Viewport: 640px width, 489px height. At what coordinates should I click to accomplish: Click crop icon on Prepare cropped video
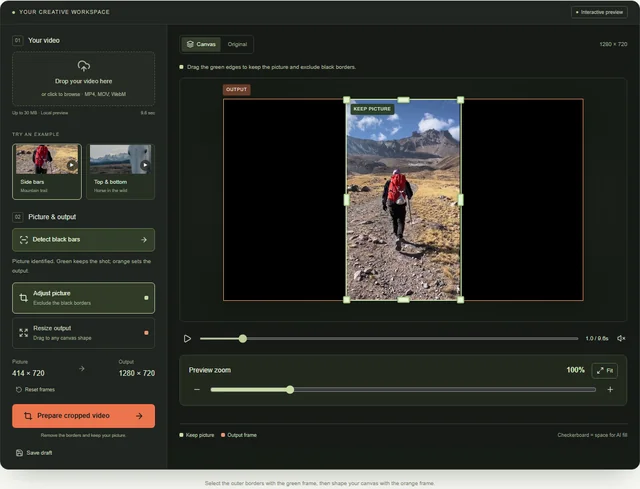click(x=28, y=416)
